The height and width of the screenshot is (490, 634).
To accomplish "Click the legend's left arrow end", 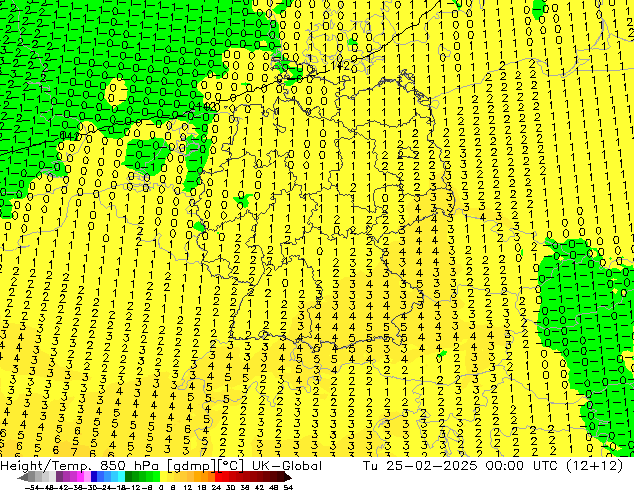I will tap(23, 477).
